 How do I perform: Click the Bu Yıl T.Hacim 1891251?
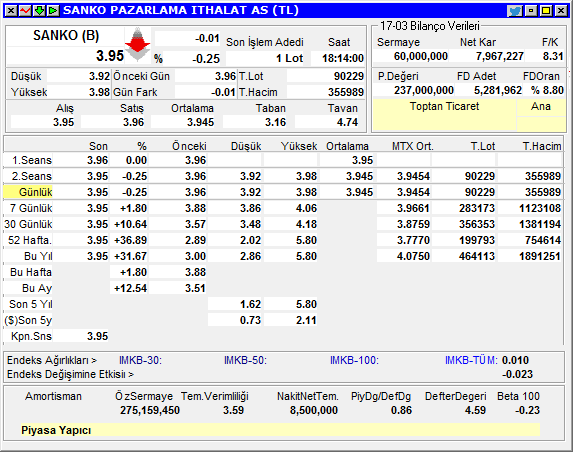[x=540, y=256]
